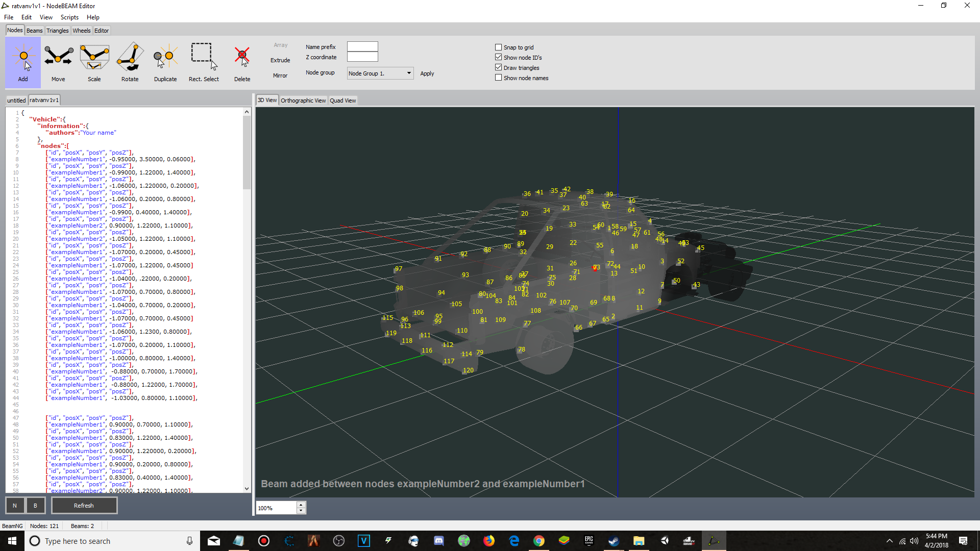Click node label 120 in the 3D view

[468, 370]
